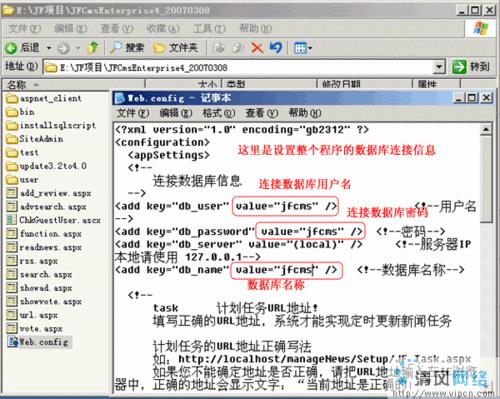Open Forward button history dropdown arrow
Screen dimensions: 500x399
[x=78, y=49]
